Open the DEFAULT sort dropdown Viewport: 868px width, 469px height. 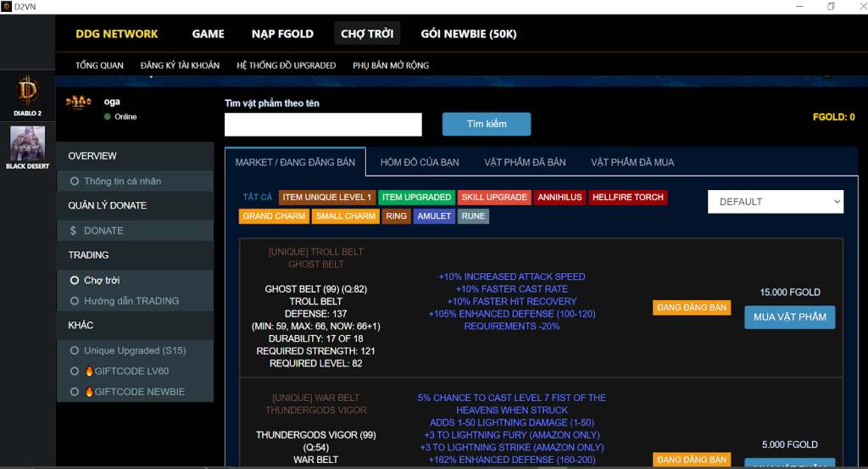[x=776, y=202]
